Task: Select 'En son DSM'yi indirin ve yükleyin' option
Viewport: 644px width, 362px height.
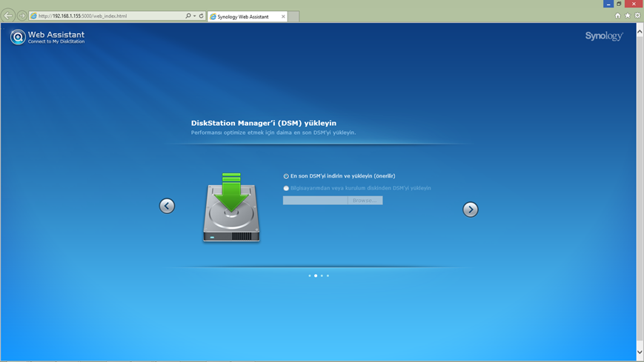Action: pos(286,176)
